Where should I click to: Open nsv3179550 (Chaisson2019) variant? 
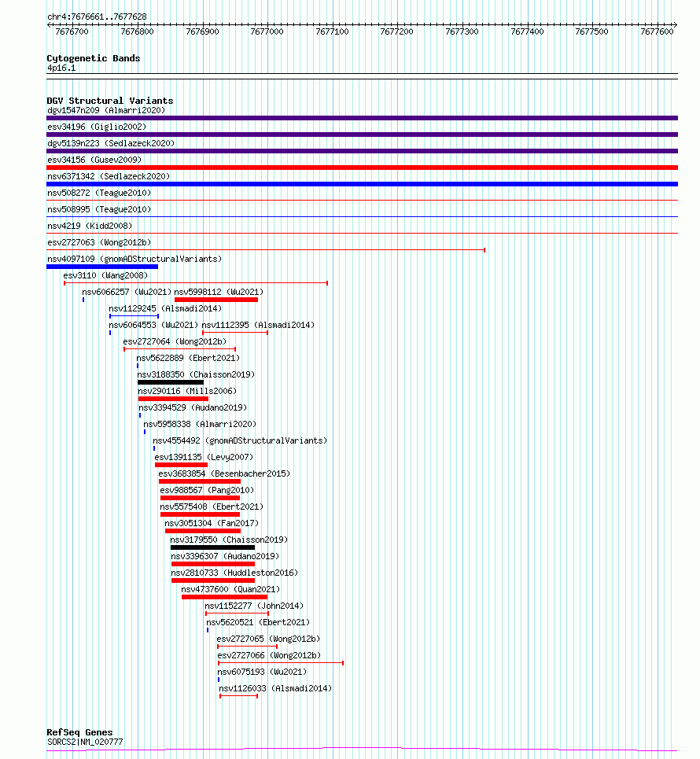[x=229, y=540]
